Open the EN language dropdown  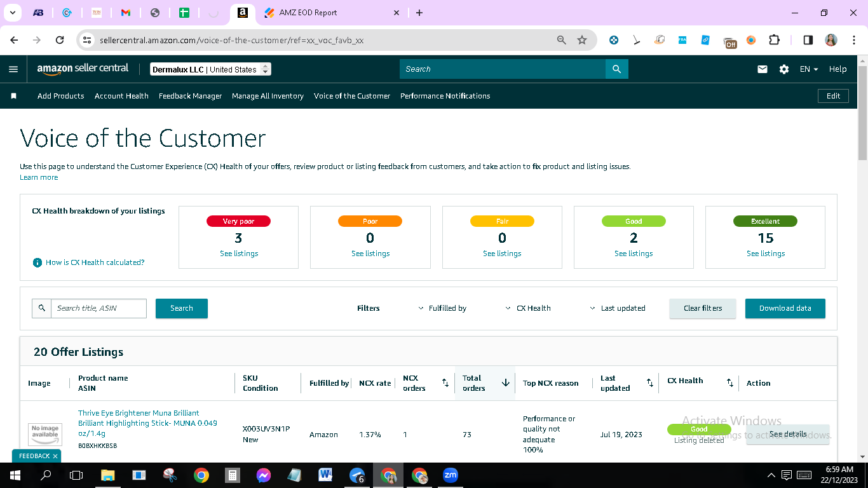pyautogui.click(x=809, y=69)
